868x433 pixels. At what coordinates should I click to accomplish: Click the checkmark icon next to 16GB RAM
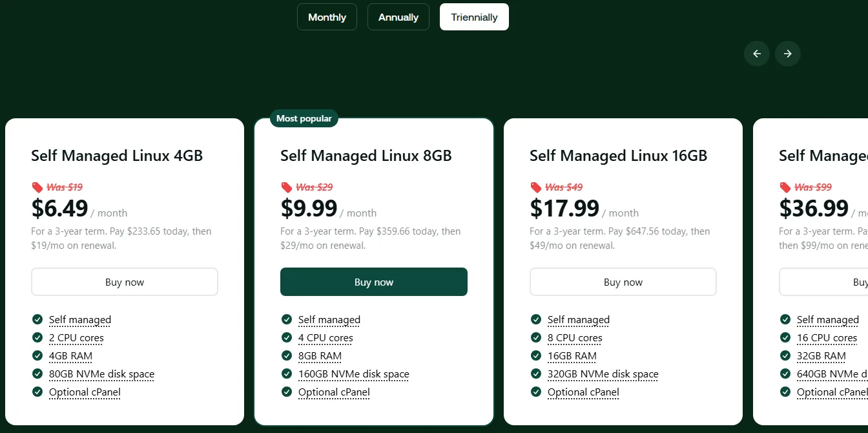tap(536, 355)
